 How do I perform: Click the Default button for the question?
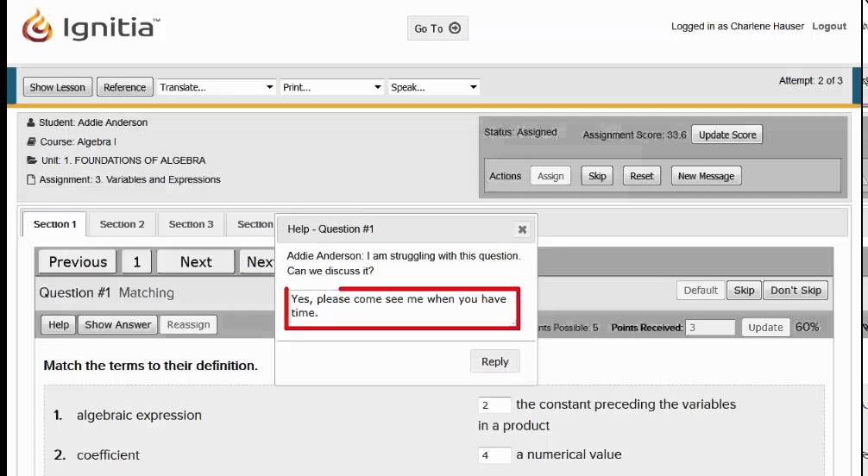pos(701,291)
